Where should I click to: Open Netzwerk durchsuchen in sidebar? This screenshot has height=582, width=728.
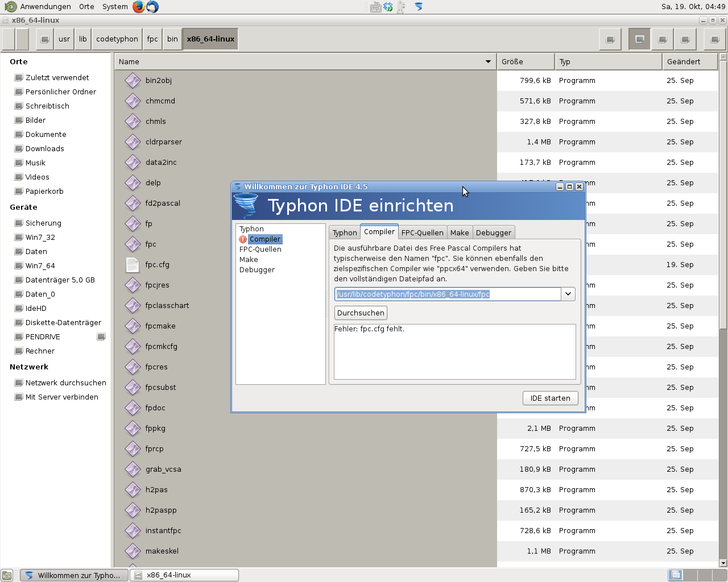65,383
